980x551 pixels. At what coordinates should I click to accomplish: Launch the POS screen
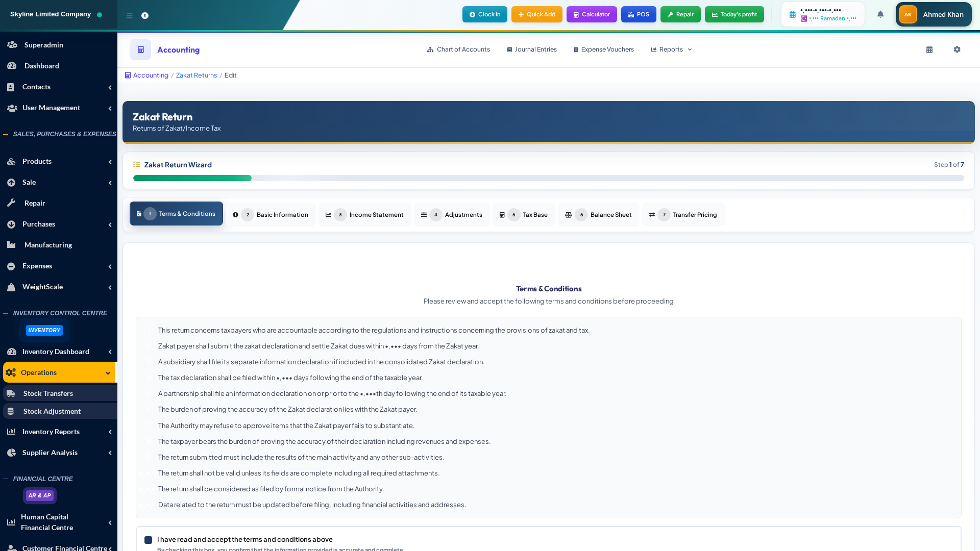pos(639,14)
